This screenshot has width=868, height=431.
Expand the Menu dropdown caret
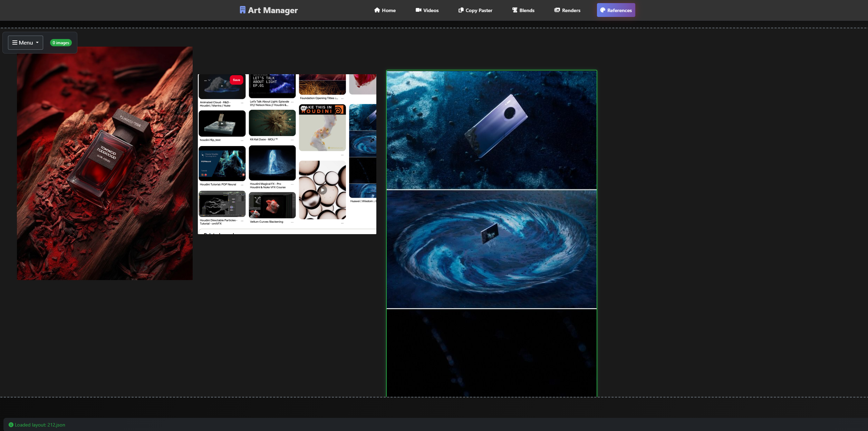pyautogui.click(x=37, y=42)
